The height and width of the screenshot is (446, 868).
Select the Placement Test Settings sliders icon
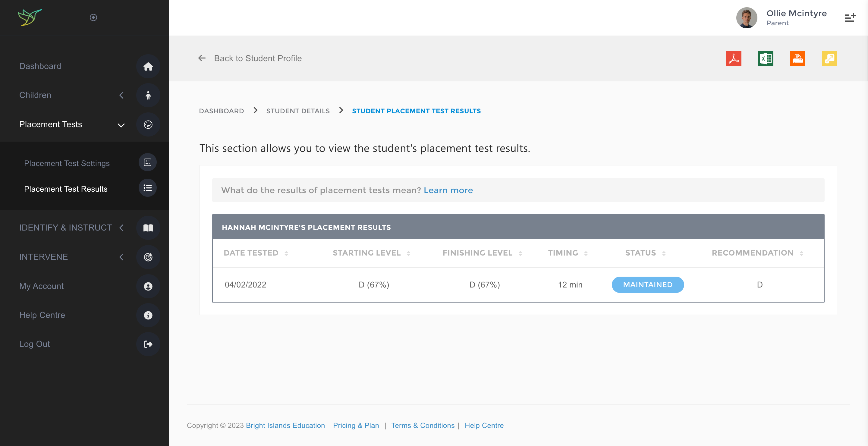point(148,162)
